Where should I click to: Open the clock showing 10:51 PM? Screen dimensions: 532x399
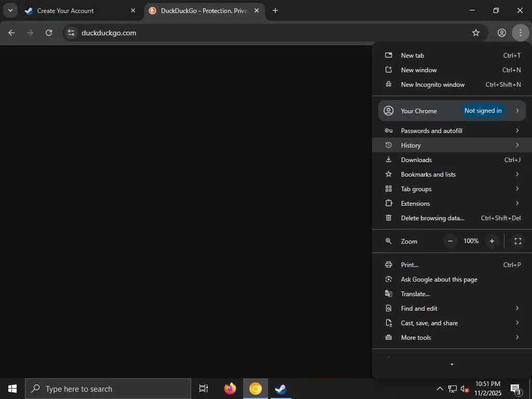(x=487, y=389)
